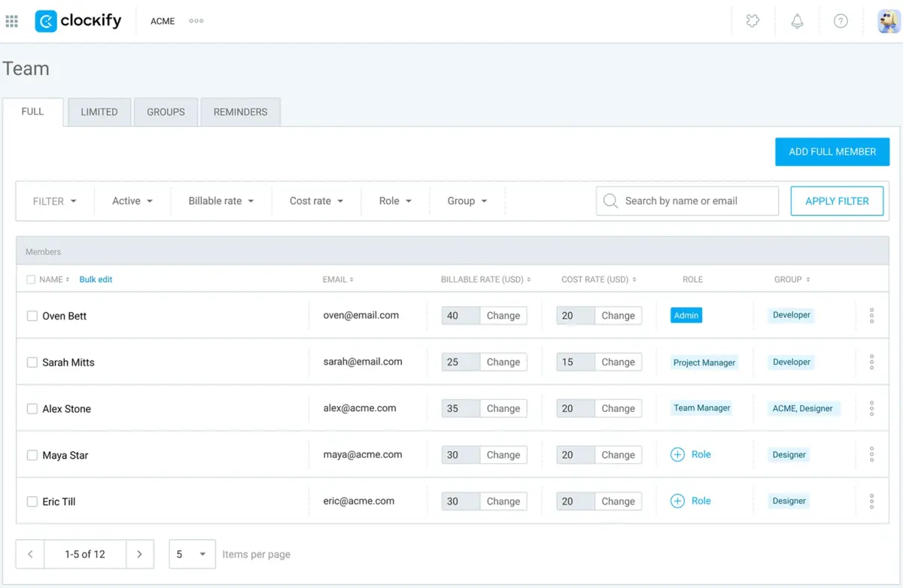Click the Bulk edit link

click(96, 280)
